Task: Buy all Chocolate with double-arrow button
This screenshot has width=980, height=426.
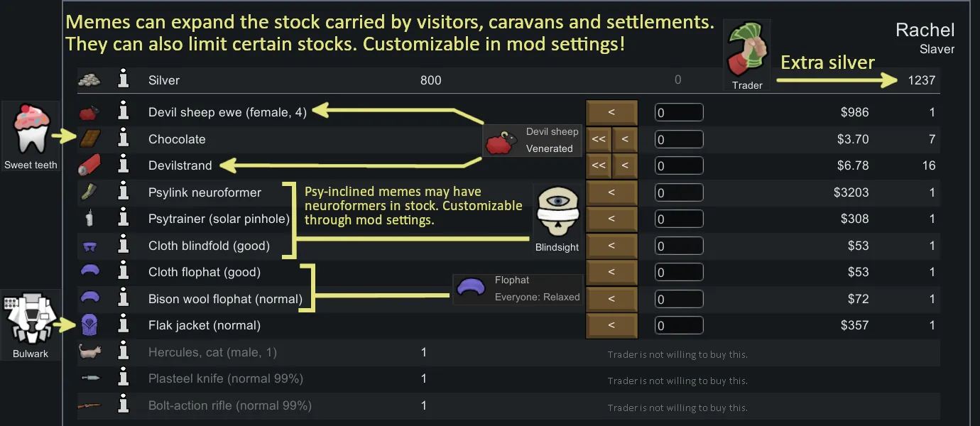Action: click(599, 139)
